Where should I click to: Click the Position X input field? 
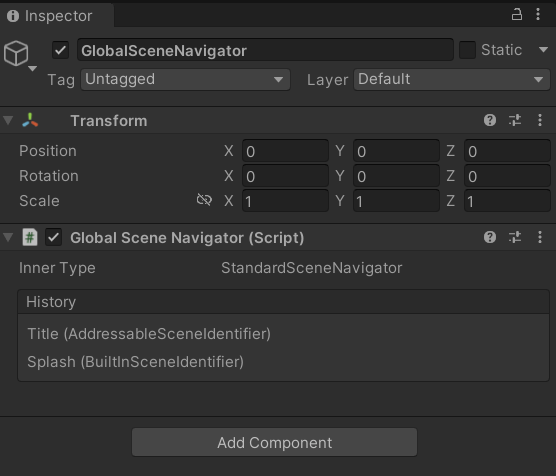tap(285, 151)
